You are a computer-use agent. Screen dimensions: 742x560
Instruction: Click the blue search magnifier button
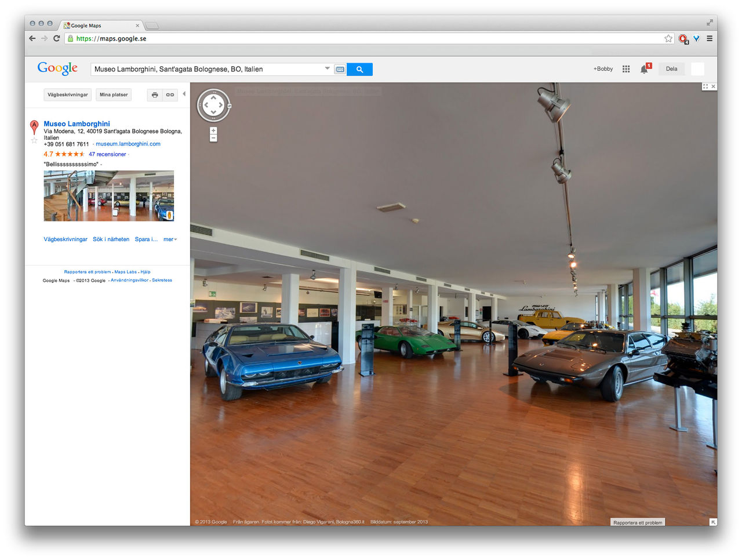pyautogui.click(x=359, y=69)
